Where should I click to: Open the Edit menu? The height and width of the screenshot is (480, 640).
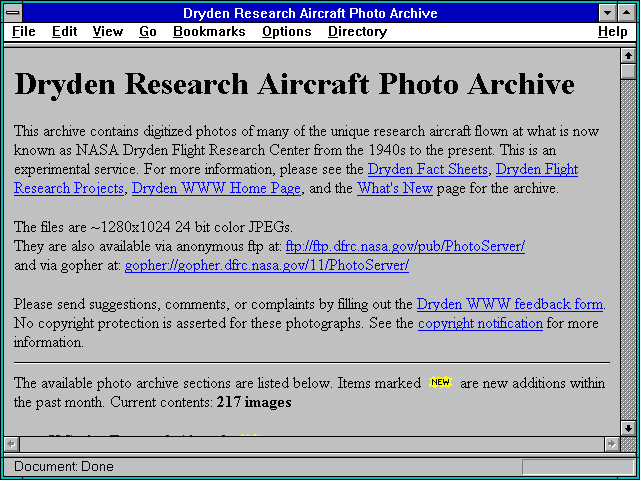click(64, 31)
